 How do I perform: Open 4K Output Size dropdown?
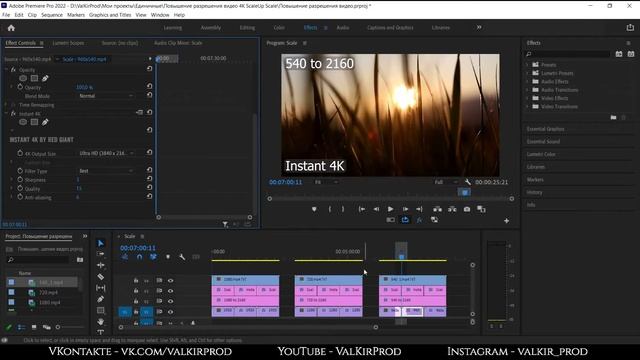tap(106, 153)
